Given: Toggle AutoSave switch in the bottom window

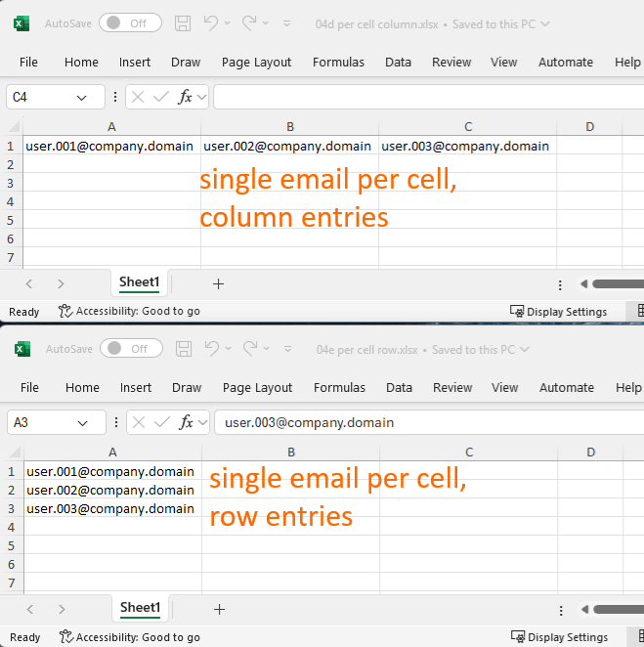Looking at the screenshot, I should pos(131,349).
